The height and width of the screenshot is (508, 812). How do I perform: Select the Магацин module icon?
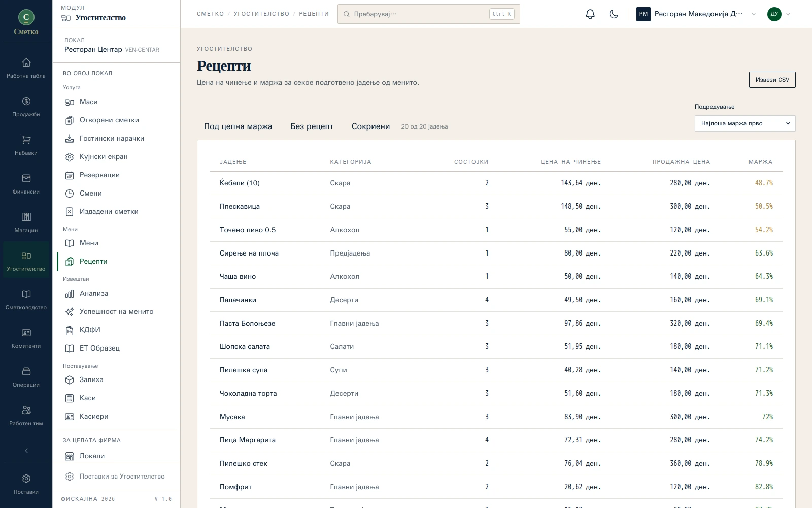[x=26, y=217]
